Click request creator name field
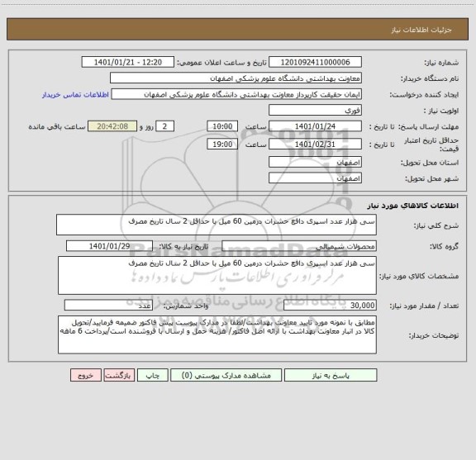 click(x=236, y=94)
